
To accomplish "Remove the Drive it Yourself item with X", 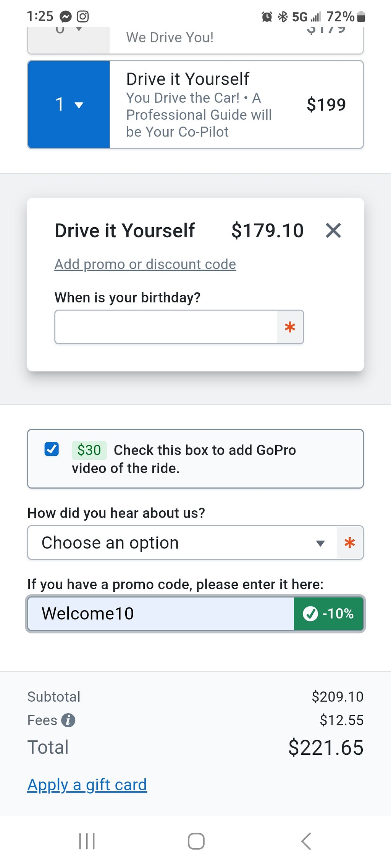I will pyautogui.click(x=333, y=231).
